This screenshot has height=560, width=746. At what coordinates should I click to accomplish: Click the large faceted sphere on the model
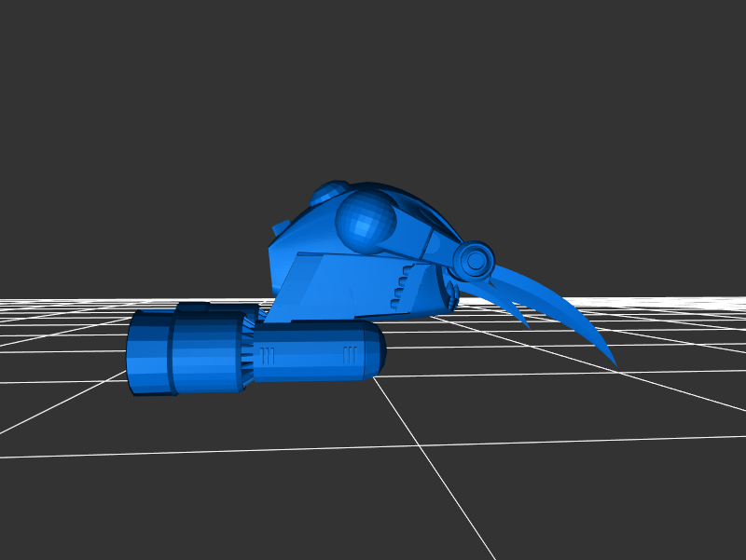[x=366, y=221]
